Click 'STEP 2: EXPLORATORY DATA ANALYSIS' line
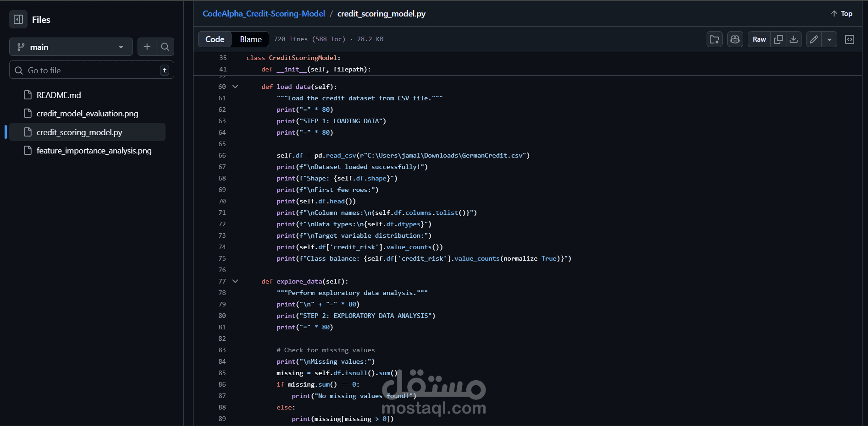This screenshot has width=868, height=426. pos(356,316)
